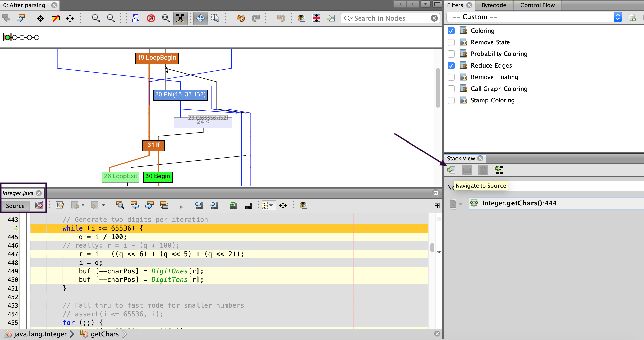Viewport: 644px width, 340px height.
Task: Open the last edit back button dropdown
Action: click(83, 205)
